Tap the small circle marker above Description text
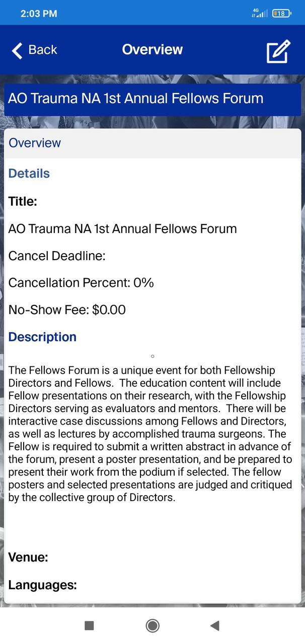Image resolution: width=305 pixels, height=644 pixels. tap(152, 356)
